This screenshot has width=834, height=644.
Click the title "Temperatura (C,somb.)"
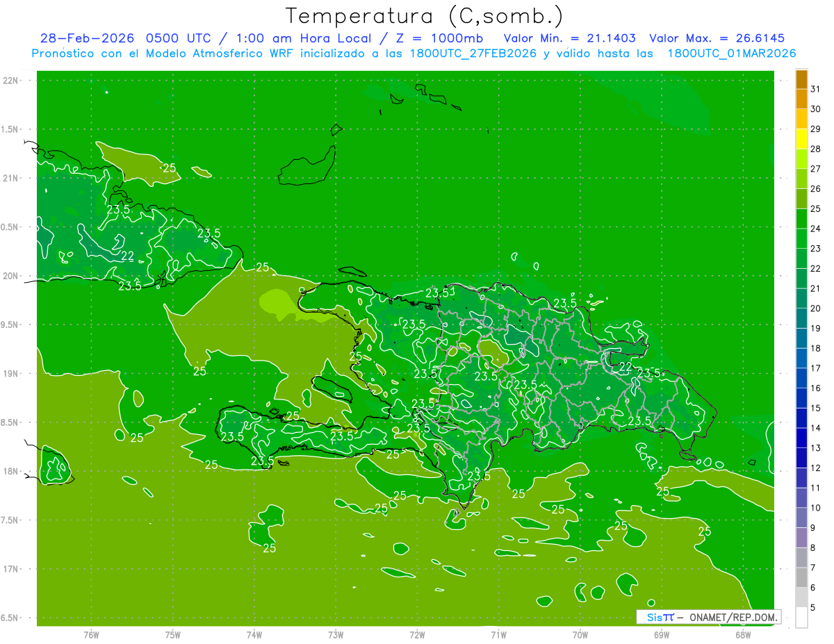pyautogui.click(x=424, y=15)
